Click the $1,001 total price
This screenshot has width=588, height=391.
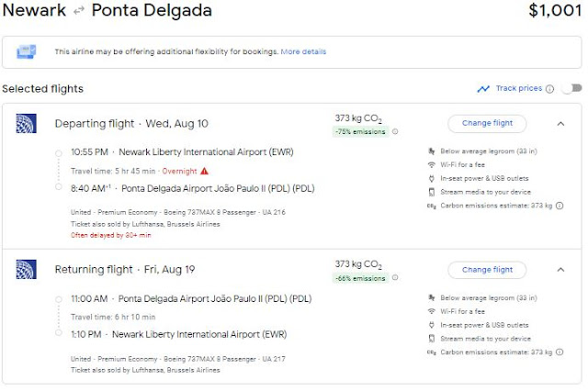(554, 12)
